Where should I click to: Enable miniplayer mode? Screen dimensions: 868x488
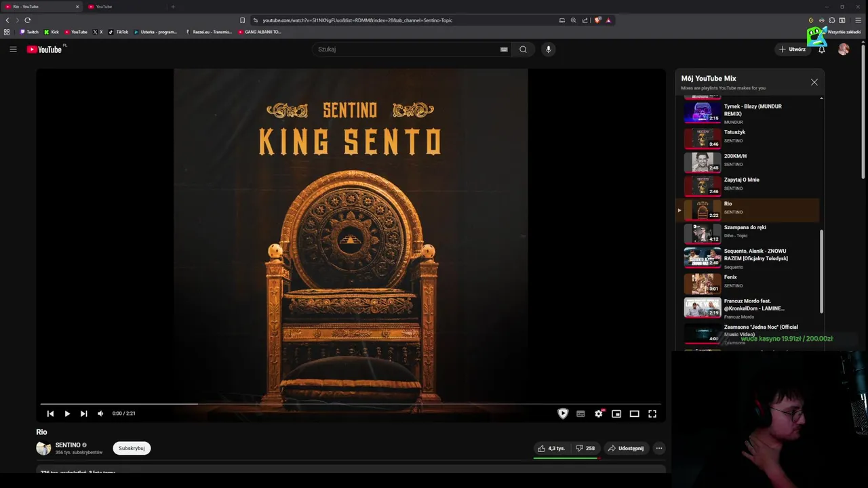(616, 413)
